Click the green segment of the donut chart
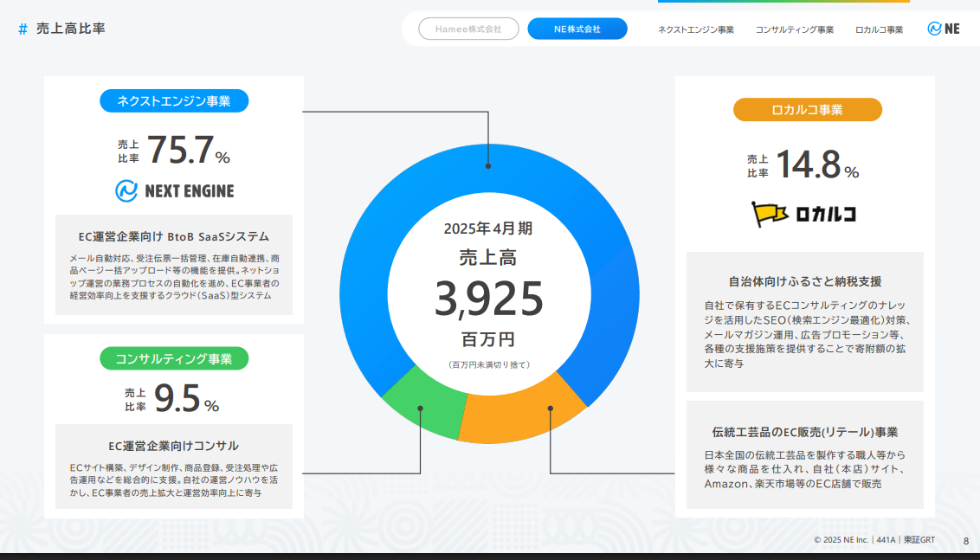The image size is (980, 560). (x=425, y=403)
